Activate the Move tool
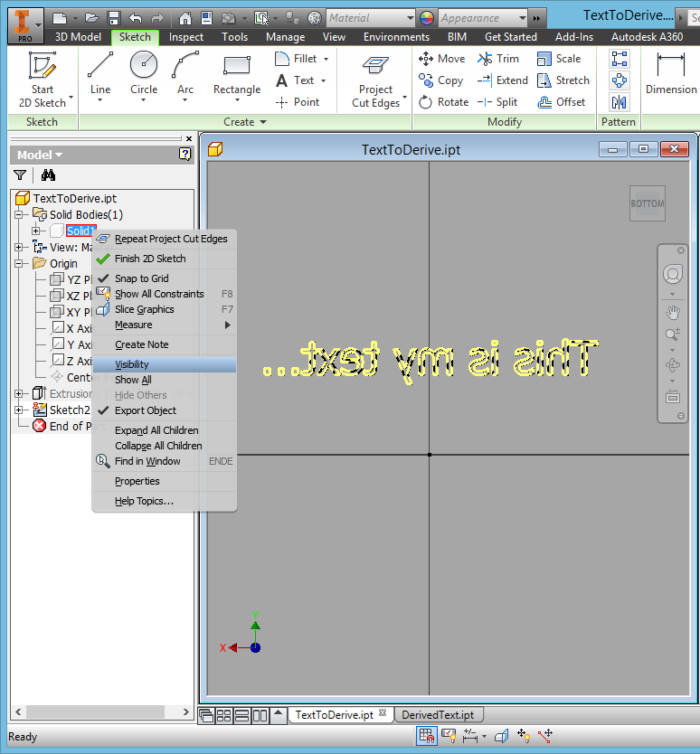 pos(441,59)
